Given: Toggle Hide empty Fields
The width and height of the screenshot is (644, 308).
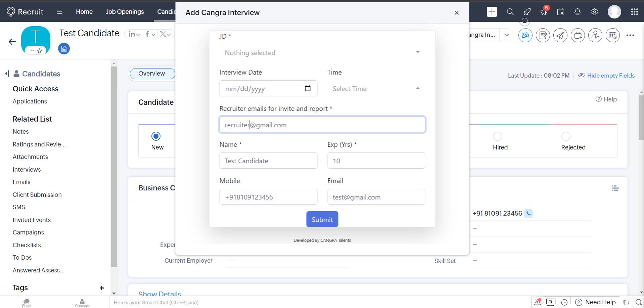Looking at the screenshot, I should [x=606, y=76].
